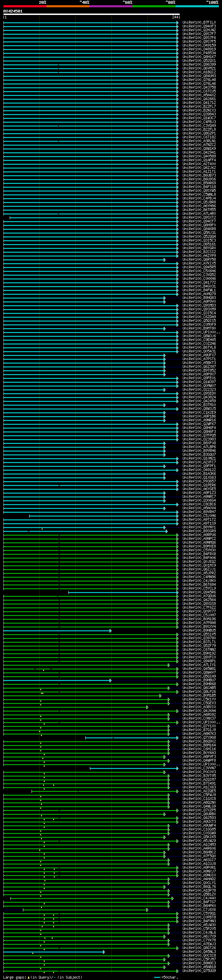Click the cyan alignment bar for UniRef100_Q945R6

(x=123, y=592)
